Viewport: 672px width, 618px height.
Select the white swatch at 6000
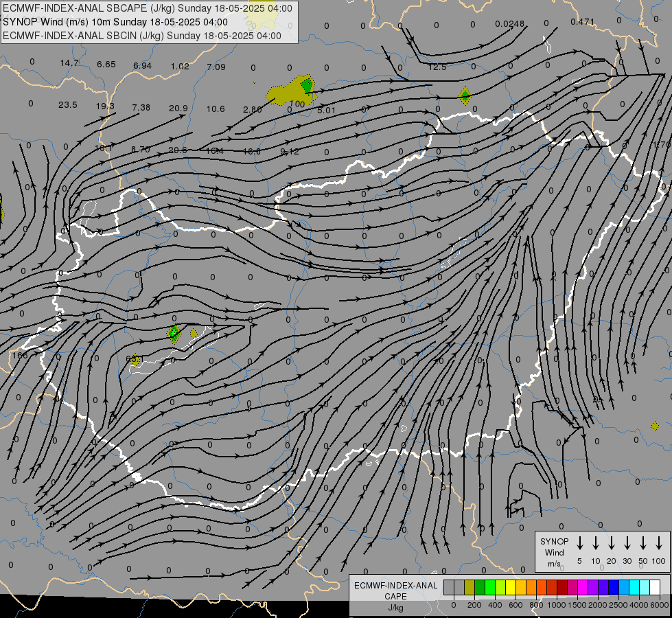[654, 587]
